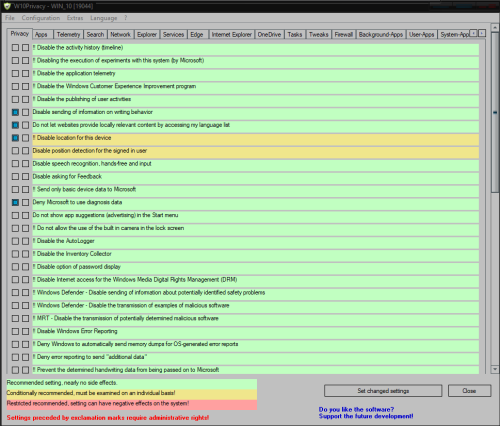Uncheck Disable location for this device
500x426 pixels.
[x=15, y=138]
